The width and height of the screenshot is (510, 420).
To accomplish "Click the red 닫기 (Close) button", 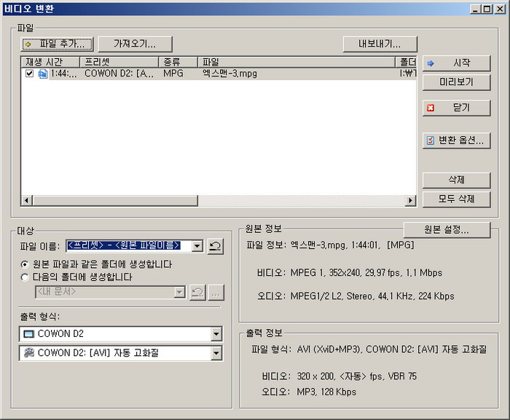I will click(456, 108).
